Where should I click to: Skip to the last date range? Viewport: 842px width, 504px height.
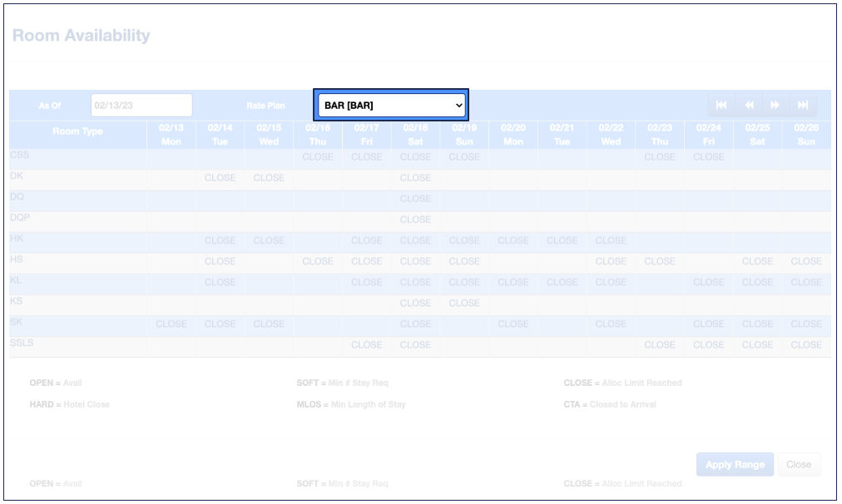[803, 105]
